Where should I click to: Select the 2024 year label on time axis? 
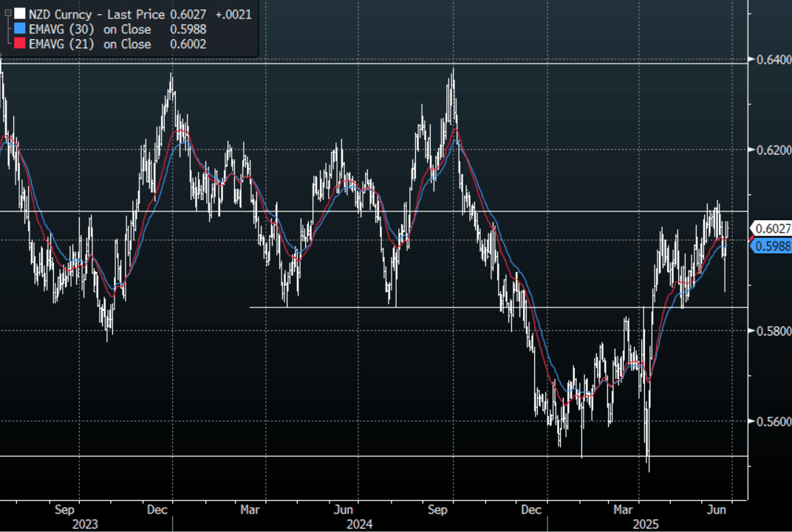(x=359, y=524)
